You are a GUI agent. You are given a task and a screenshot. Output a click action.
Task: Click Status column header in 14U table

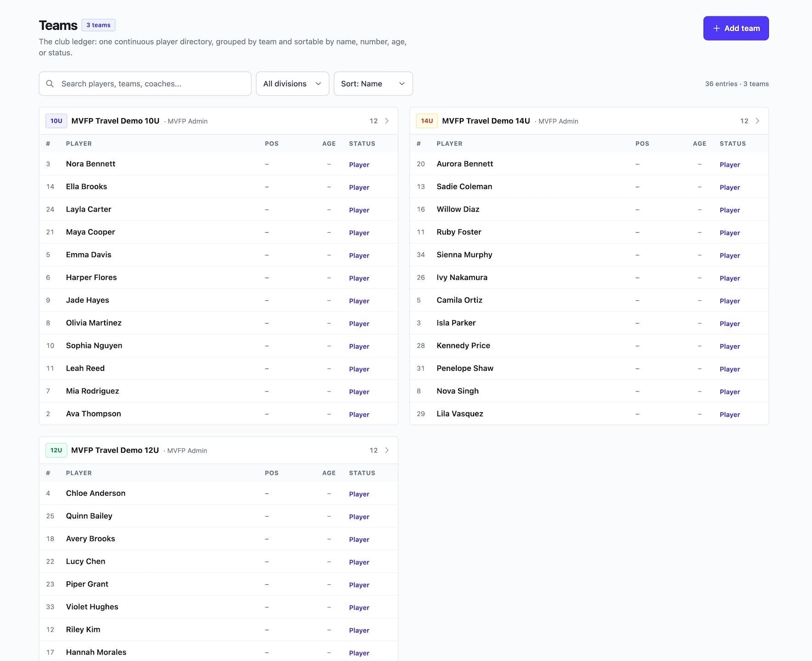[733, 144]
